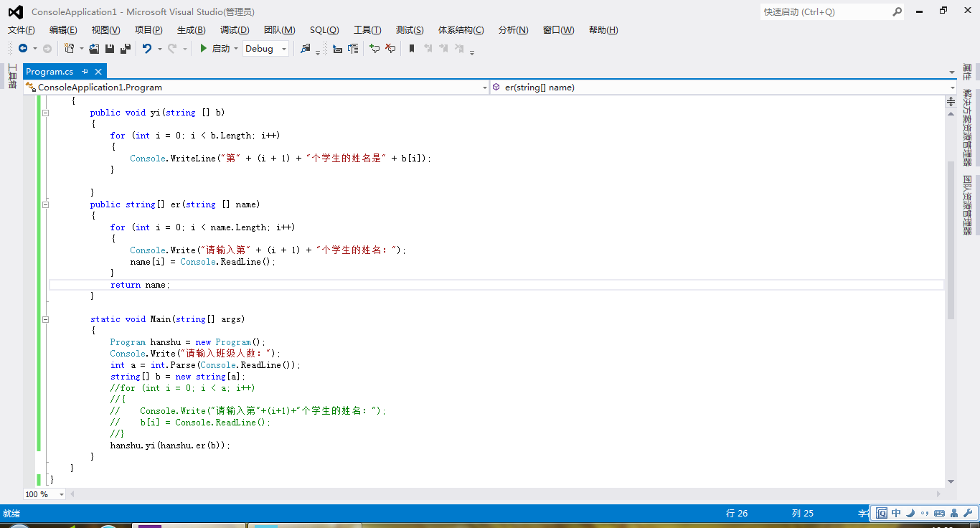Viewport: 980px width, 528px height.
Task: Open the 视图(V) menu
Action: tap(106, 29)
